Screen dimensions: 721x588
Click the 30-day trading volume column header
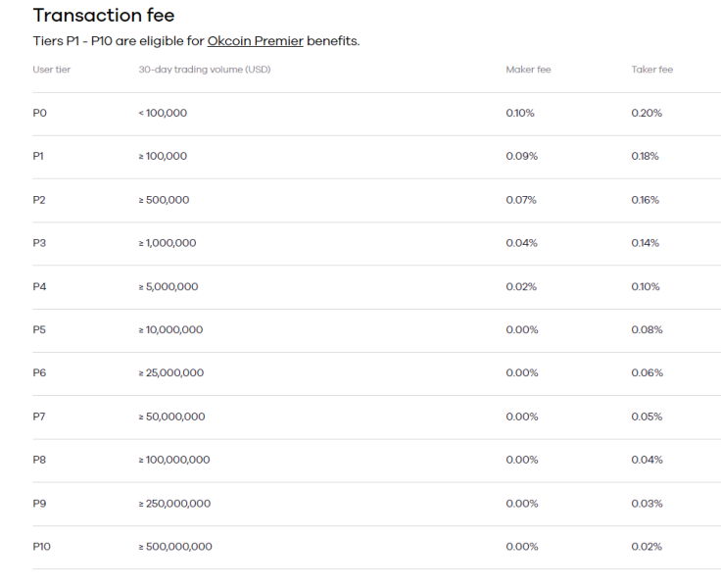(205, 70)
